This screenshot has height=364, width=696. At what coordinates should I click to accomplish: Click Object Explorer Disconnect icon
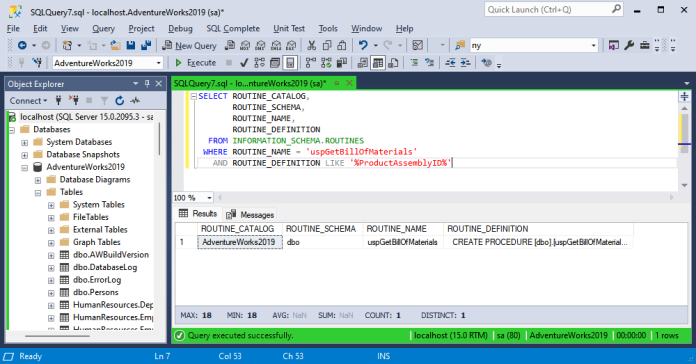[x=74, y=101]
